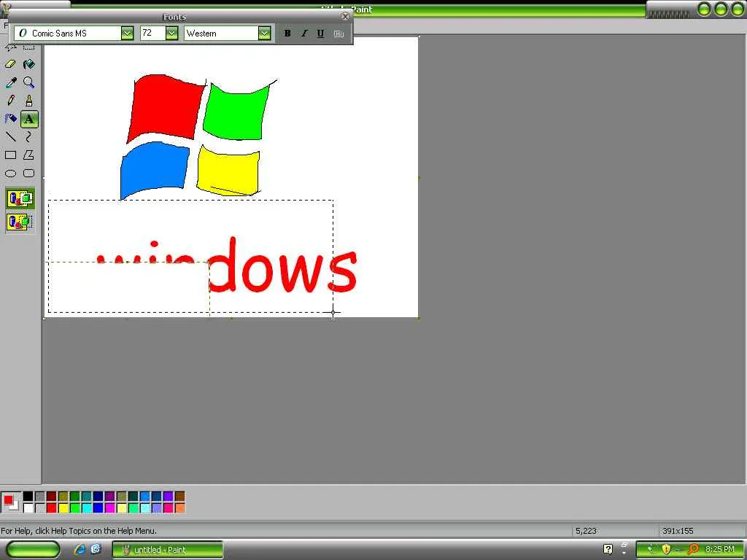Viewport: 747px width, 560px height.
Task: Launch Internet Explorer from quick launch
Action: click(80, 549)
